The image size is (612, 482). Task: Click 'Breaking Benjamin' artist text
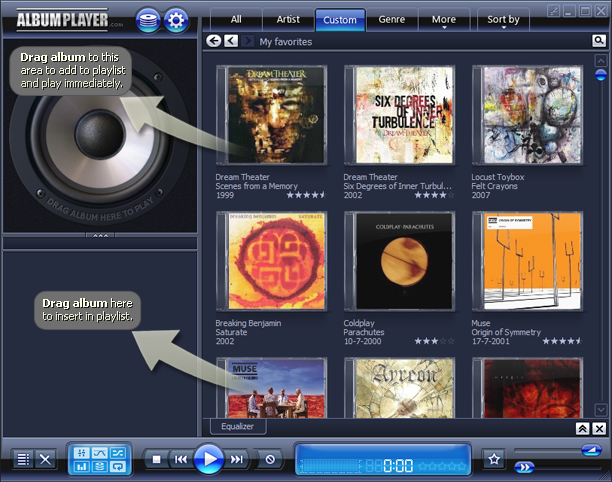click(248, 323)
